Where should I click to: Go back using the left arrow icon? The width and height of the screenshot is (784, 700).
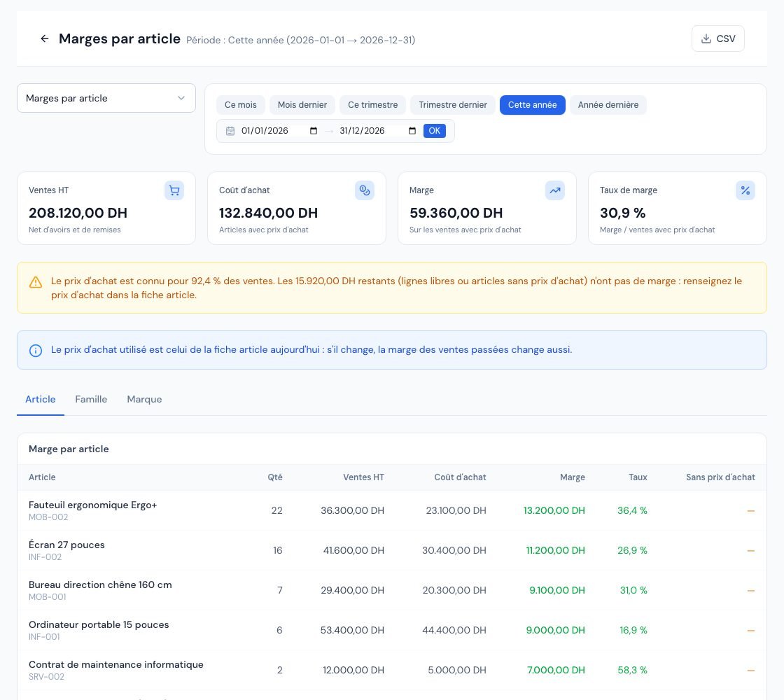[45, 38]
